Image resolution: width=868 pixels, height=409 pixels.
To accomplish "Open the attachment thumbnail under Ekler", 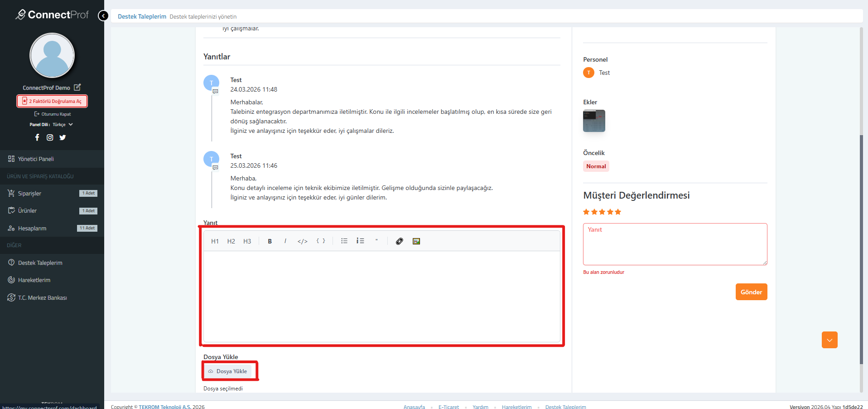I will 594,121.
